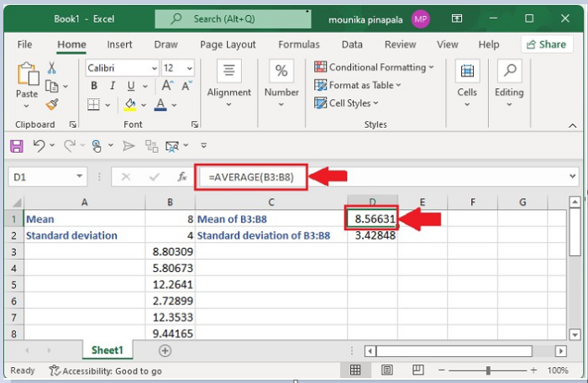Switch to the Insert tab
The width and height of the screenshot is (588, 383).
coord(119,45)
